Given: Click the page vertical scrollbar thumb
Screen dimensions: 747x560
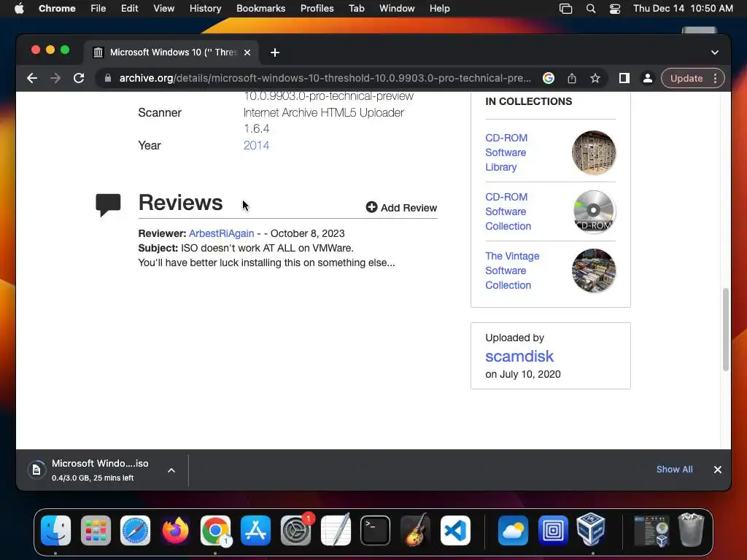Looking at the screenshot, I should click(726, 329).
